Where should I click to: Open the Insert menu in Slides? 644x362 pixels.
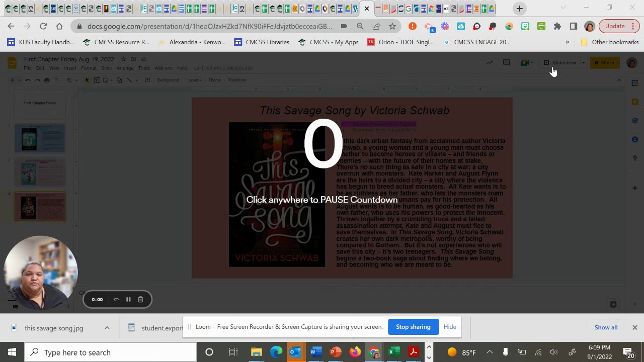click(x=70, y=68)
